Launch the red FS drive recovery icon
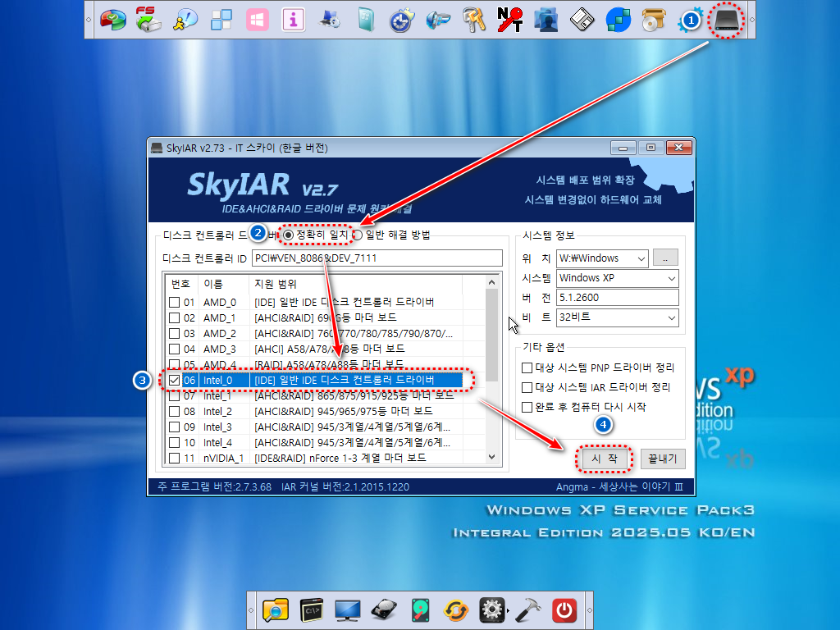This screenshot has width=840, height=630. [x=148, y=20]
